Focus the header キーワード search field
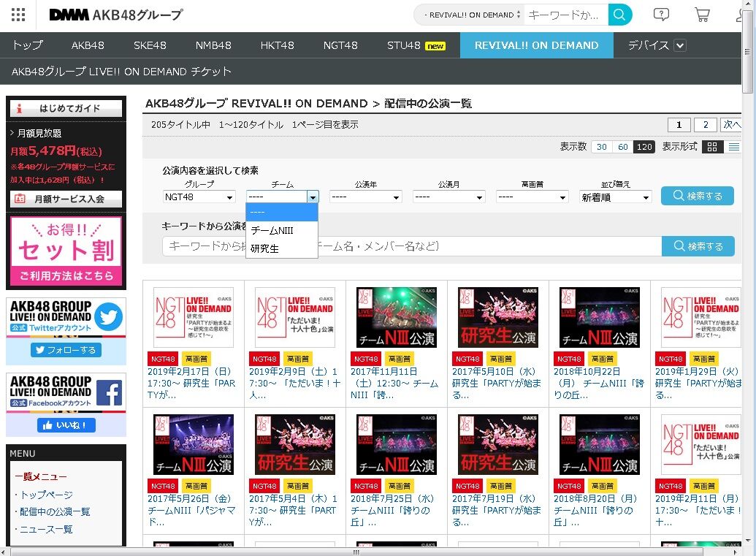 point(565,15)
